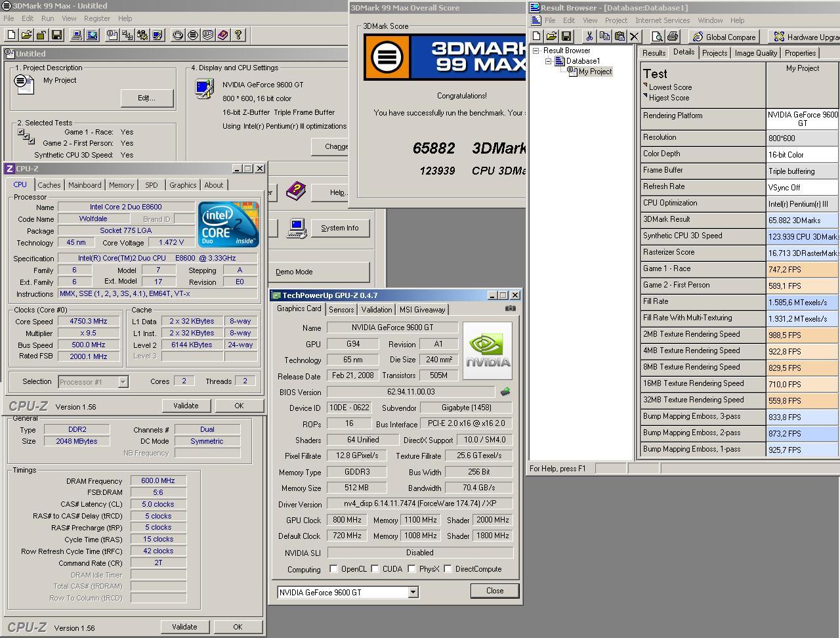Click Open folder icon in Result Browser toolbar

(x=551, y=37)
